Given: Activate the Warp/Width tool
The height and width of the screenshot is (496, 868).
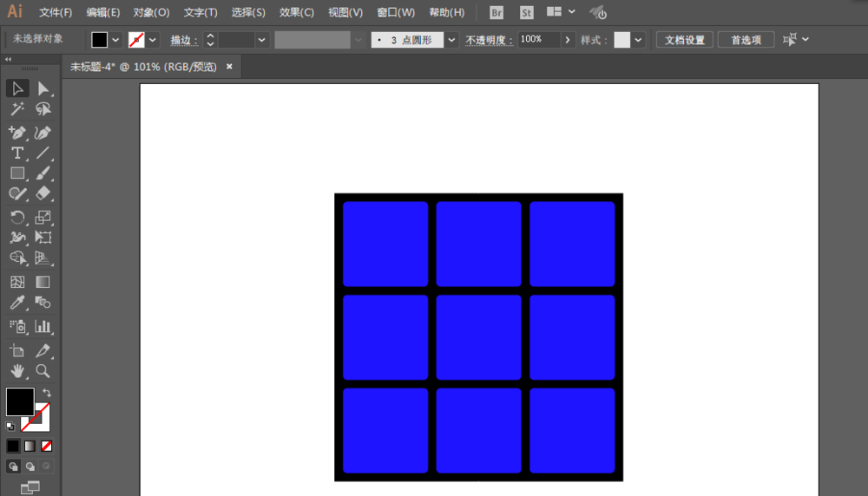Looking at the screenshot, I should click(x=17, y=238).
